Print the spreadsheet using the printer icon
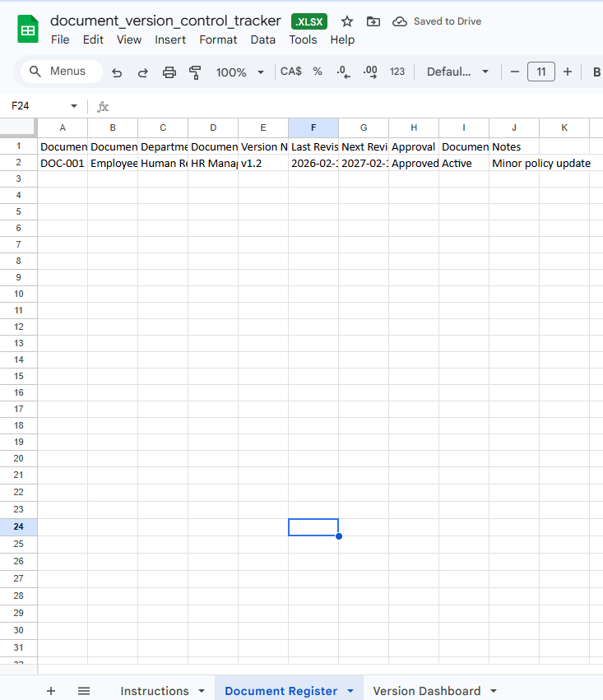The width and height of the screenshot is (603, 700). (x=169, y=72)
